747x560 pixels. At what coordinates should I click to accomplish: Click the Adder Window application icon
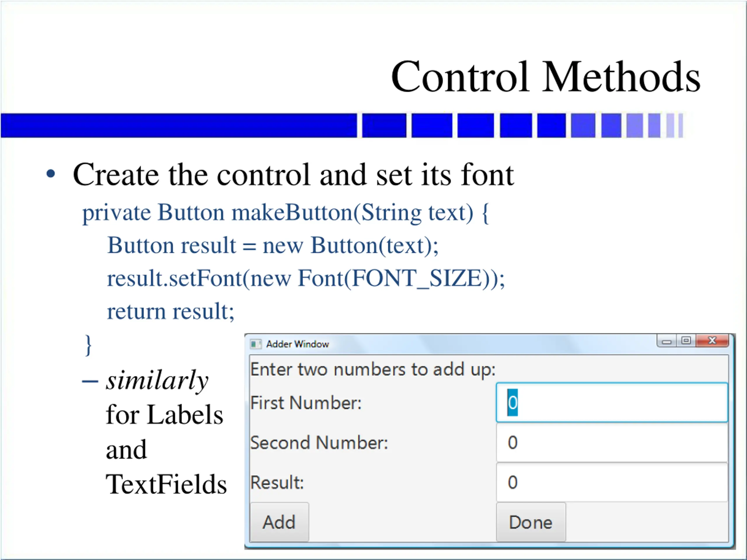click(256, 344)
